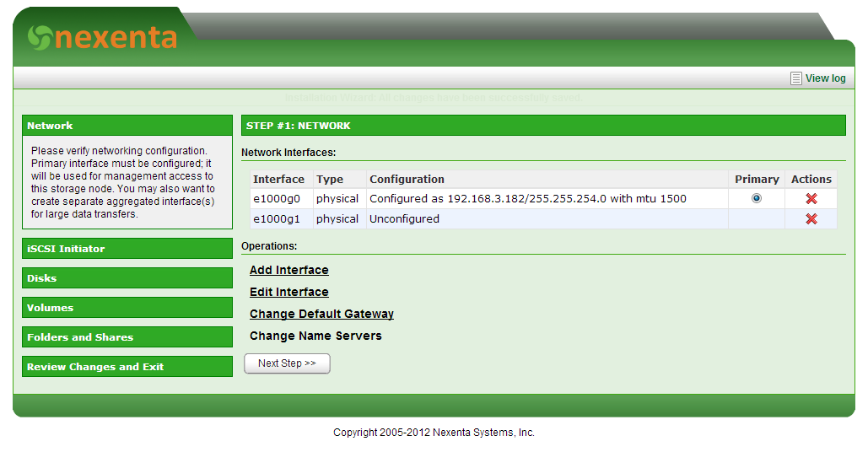Delete the e1000g0 interface with red X
Image resolution: width=868 pixels, height=452 pixels.
(811, 199)
